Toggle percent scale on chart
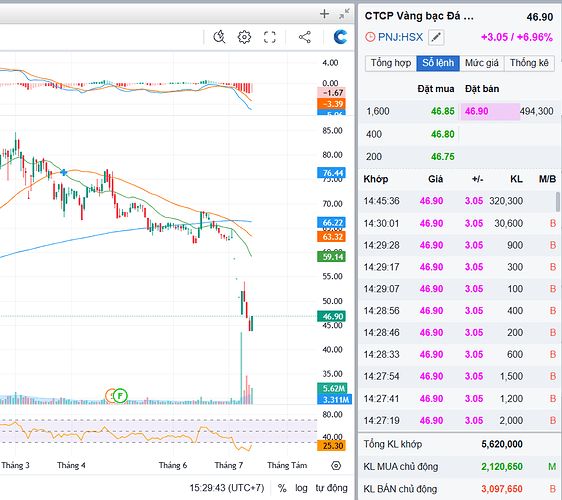 [x=282, y=488]
